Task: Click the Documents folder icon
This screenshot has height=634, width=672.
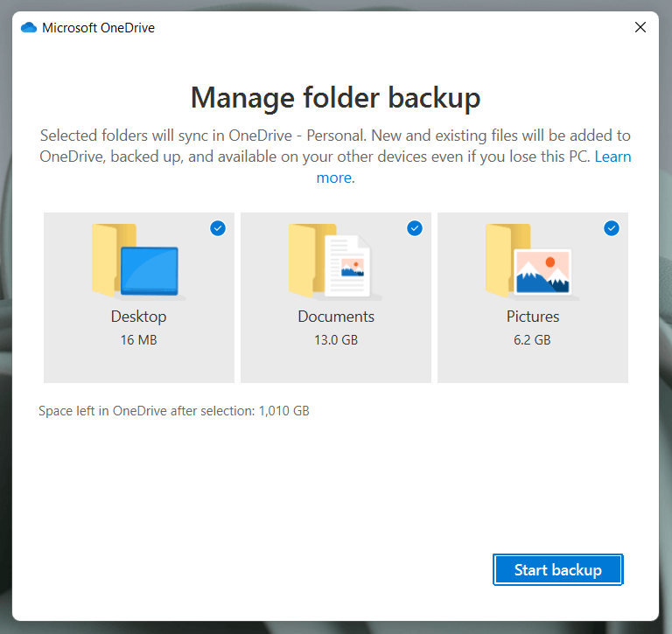Action: [x=331, y=261]
